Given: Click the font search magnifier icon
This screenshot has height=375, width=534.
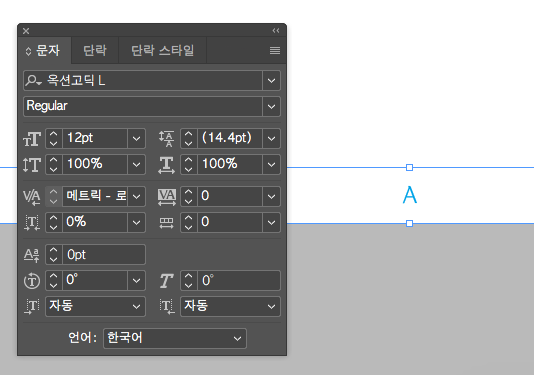Looking at the screenshot, I should coord(33,81).
